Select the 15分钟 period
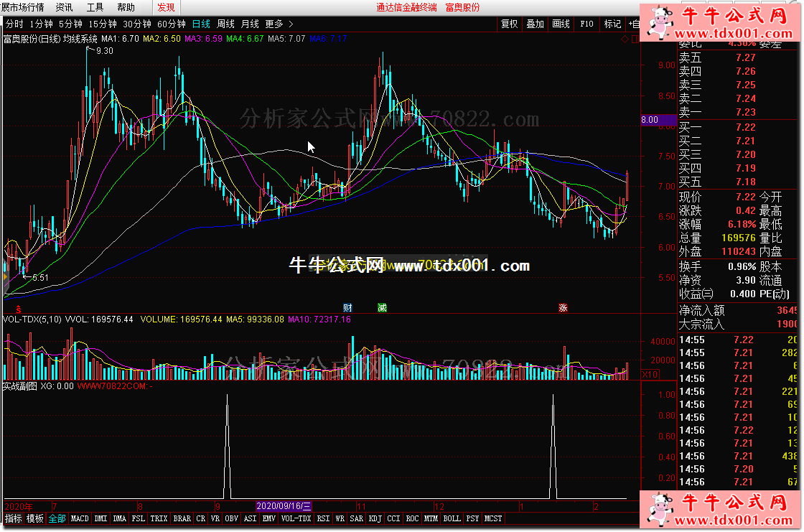 [103, 24]
